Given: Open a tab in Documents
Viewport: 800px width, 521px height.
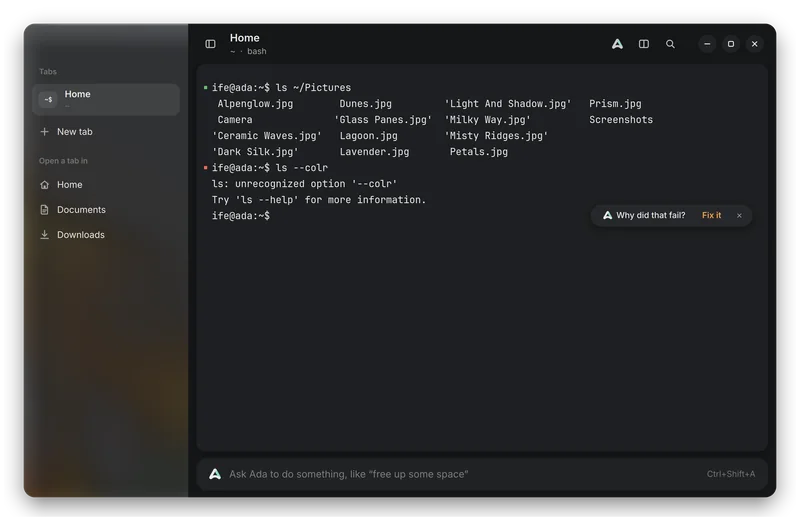Looking at the screenshot, I should pyautogui.click(x=106, y=210).
